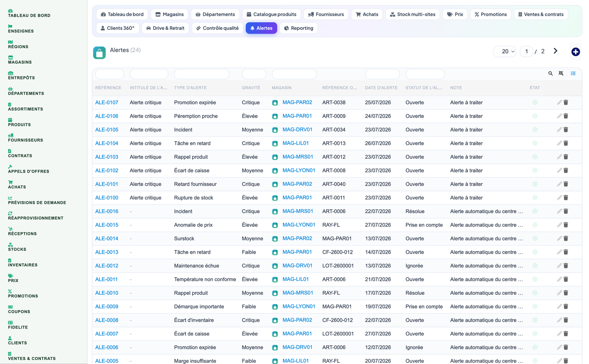
Task: Sort by Statut de l'alerte column header
Action: tap(424, 88)
